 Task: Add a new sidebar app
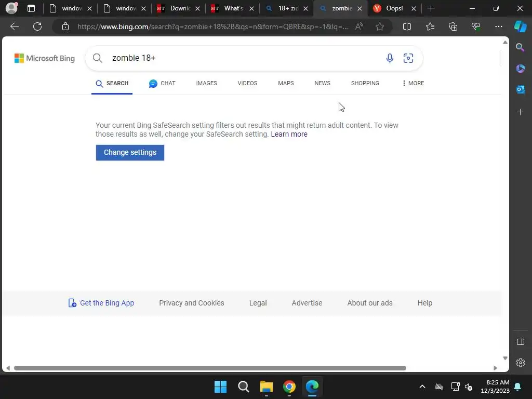coord(520,112)
